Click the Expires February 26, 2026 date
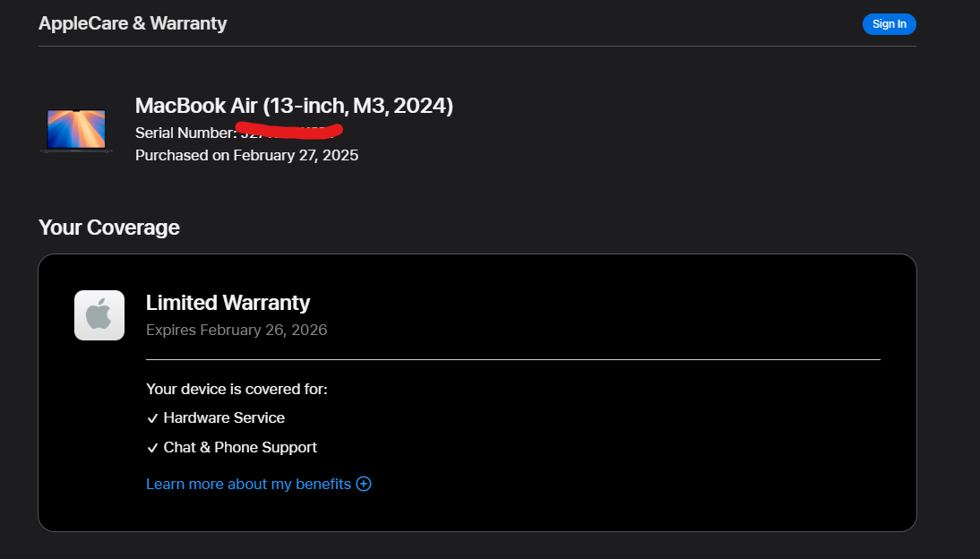 [x=236, y=330]
